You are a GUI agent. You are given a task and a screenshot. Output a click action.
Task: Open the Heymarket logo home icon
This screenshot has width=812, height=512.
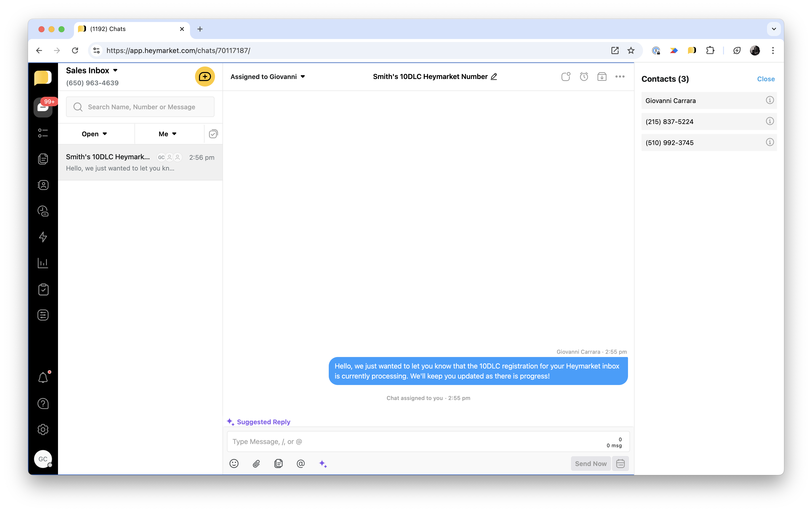pyautogui.click(x=43, y=77)
